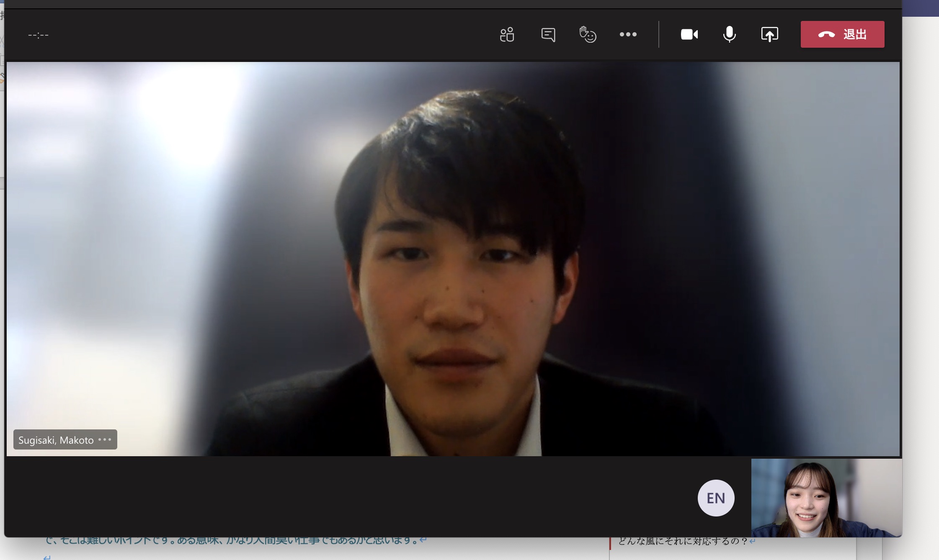Open the meeting chat conversation
The image size is (939, 560).
pyautogui.click(x=548, y=34)
